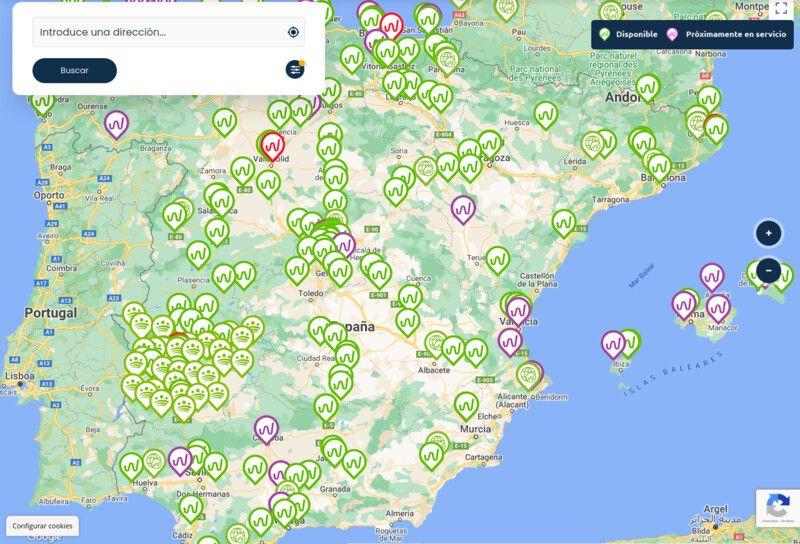This screenshot has height=544, width=800.
Task: Click the Configurar cookies button
Action: point(42,526)
